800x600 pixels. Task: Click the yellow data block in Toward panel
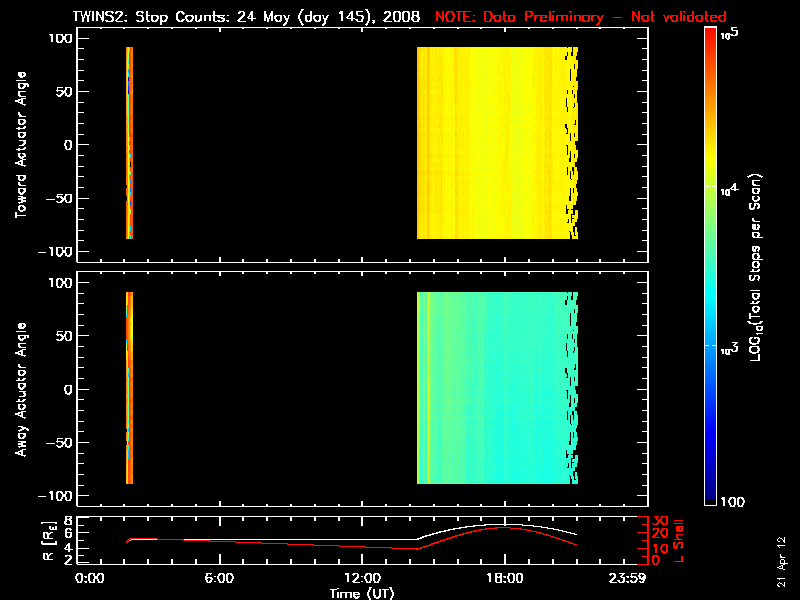click(497, 143)
